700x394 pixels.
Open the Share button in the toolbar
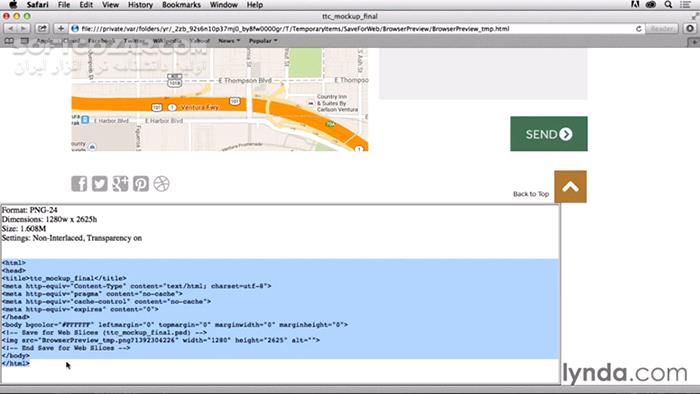(42, 29)
